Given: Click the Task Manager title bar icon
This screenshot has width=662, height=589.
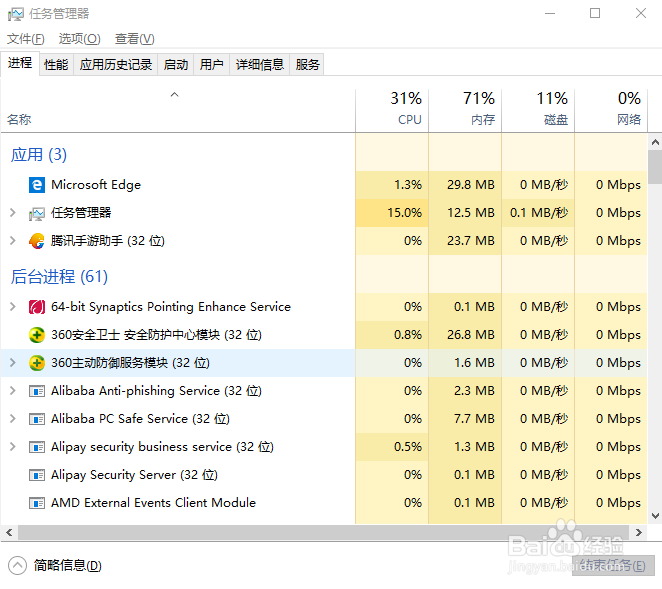Looking at the screenshot, I should click(x=16, y=14).
